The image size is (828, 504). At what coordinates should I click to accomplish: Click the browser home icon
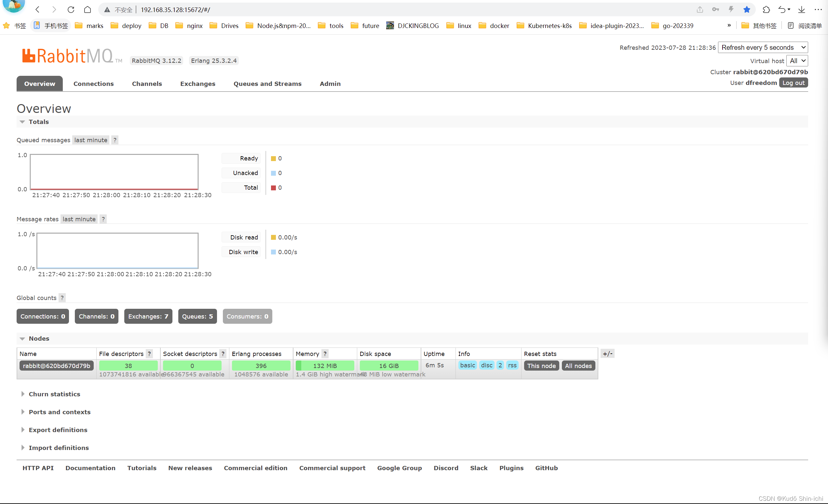pyautogui.click(x=88, y=9)
